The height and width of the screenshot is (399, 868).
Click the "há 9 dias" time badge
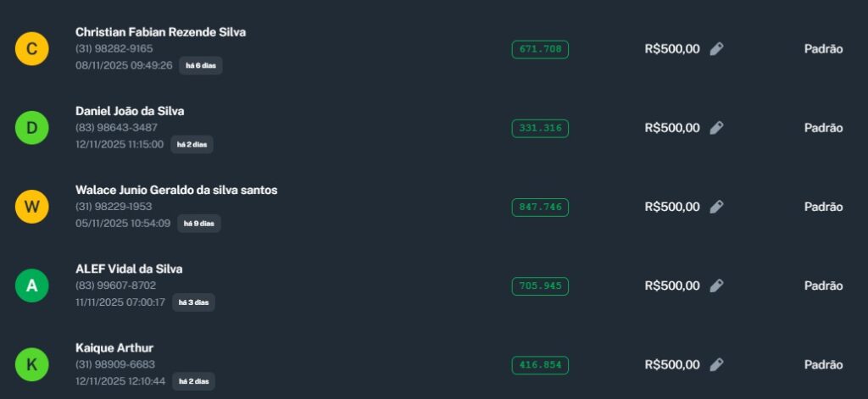click(199, 224)
